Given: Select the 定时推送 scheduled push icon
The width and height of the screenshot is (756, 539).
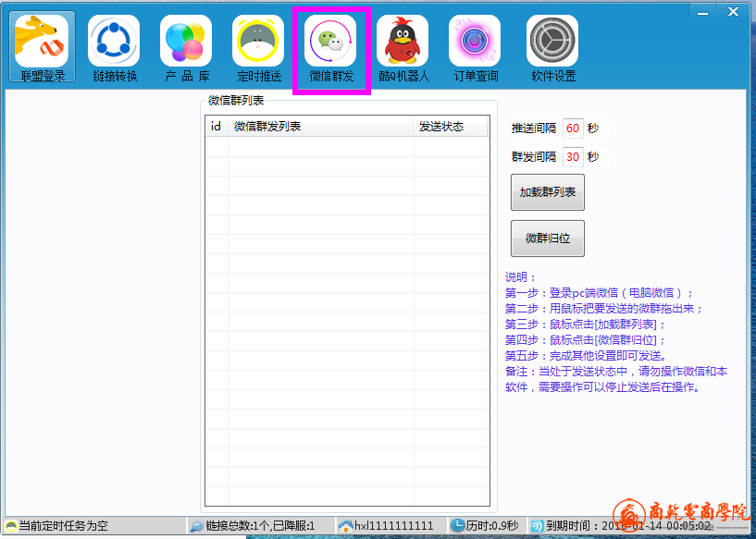Looking at the screenshot, I should tap(258, 47).
